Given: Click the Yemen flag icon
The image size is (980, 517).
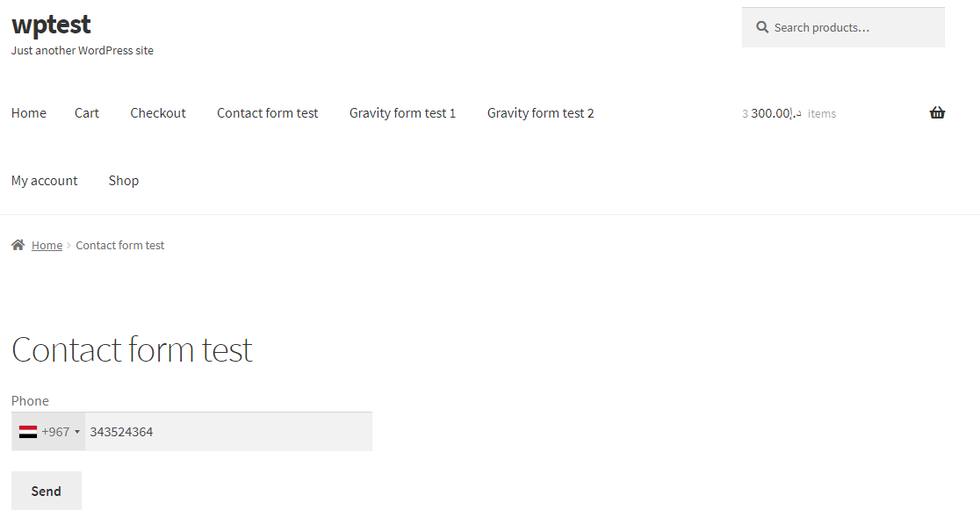Looking at the screenshot, I should (x=27, y=432).
